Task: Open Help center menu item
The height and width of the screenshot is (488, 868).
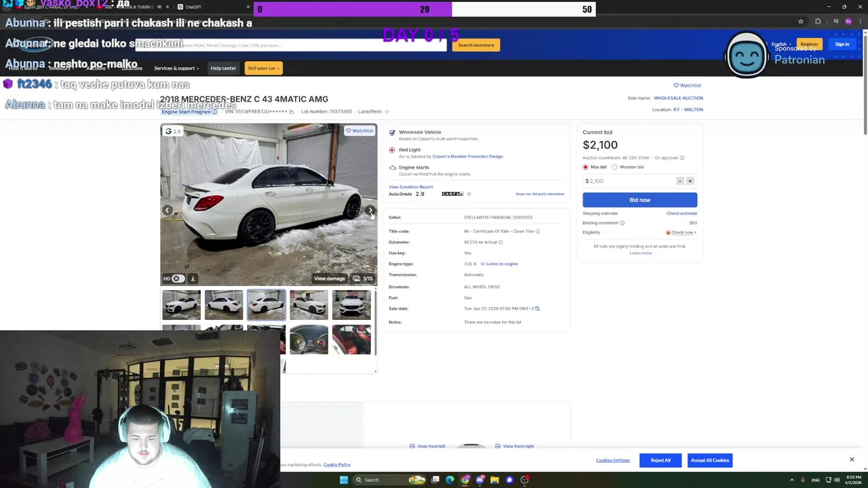Action: tap(223, 68)
